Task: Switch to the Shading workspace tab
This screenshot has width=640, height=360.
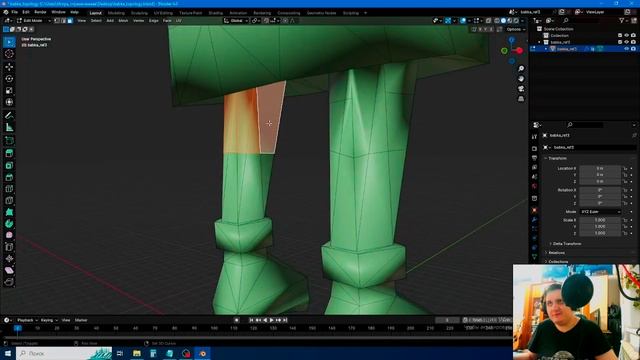Action: pos(216,13)
